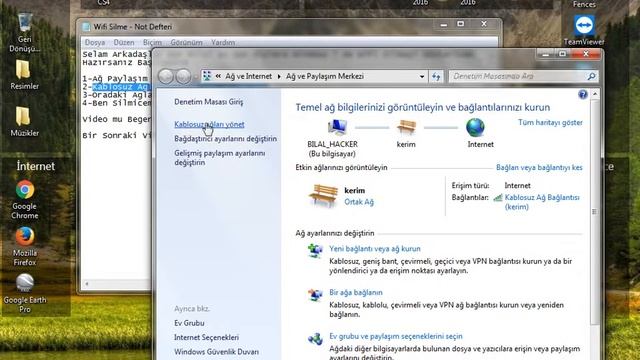Launch Mozilla Firefox from the desktop
The width and height of the screenshot is (640, 360).
click(x=25, y=246)
